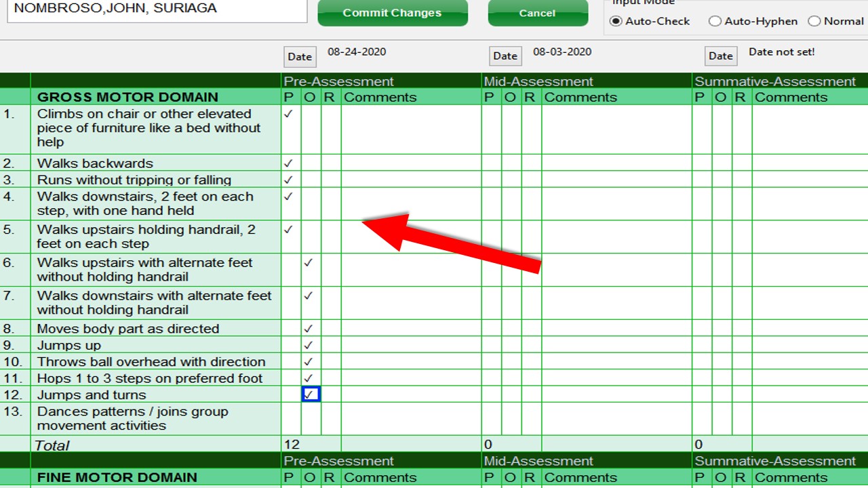Toggle O check for Hops 1 to 3 steps

[x=311, y=378]
